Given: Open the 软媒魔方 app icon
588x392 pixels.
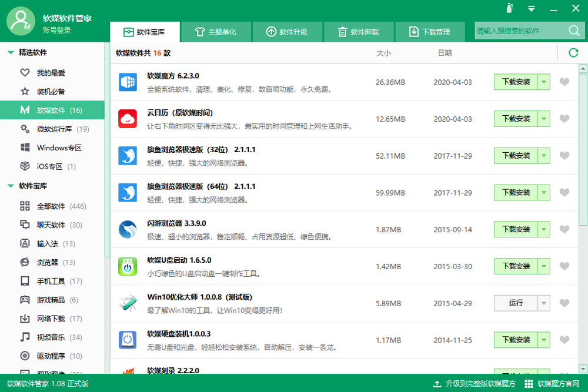Looking at the screenshot, I should (x=128, y=82).
